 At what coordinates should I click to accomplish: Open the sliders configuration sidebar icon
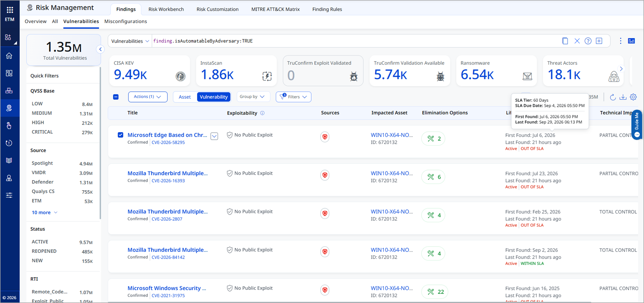click(9, 195)
